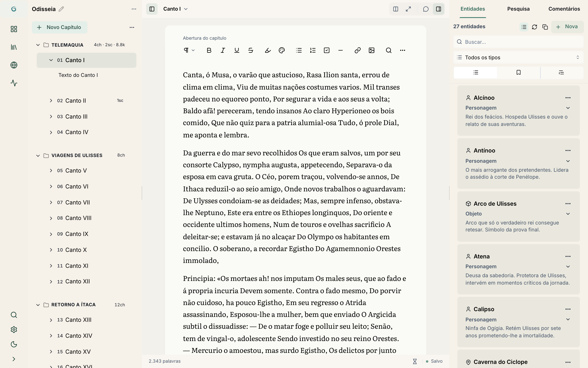Switch to the Entidades tab
Screen dimensions: 588x368
coord(473,9)
